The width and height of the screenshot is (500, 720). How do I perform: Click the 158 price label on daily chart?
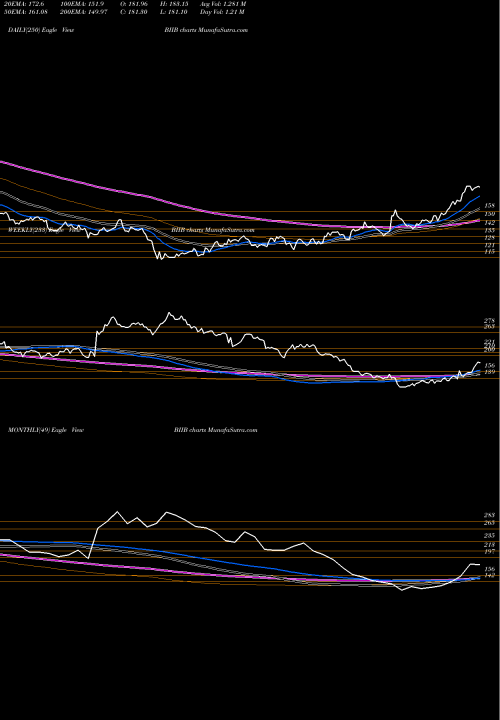489,206
